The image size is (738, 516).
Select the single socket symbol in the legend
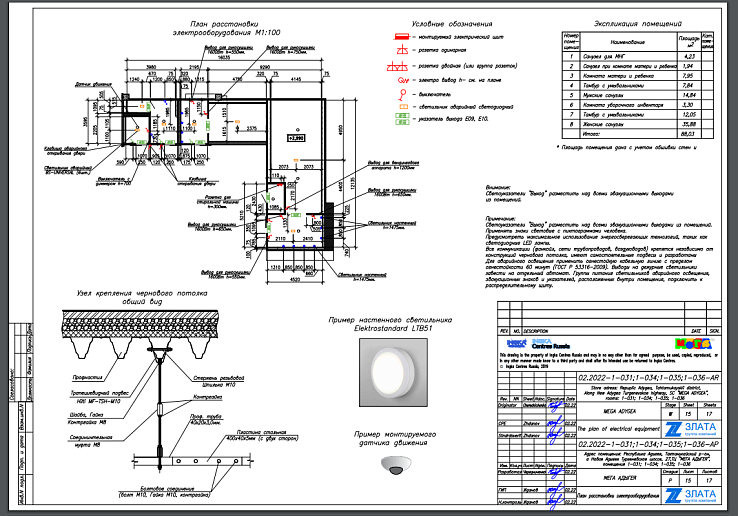pos(402,50)
